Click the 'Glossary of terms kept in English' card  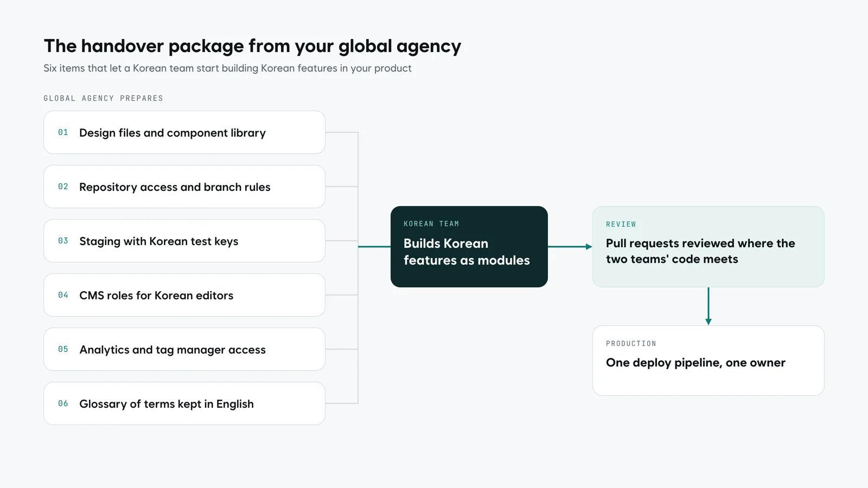184,403
